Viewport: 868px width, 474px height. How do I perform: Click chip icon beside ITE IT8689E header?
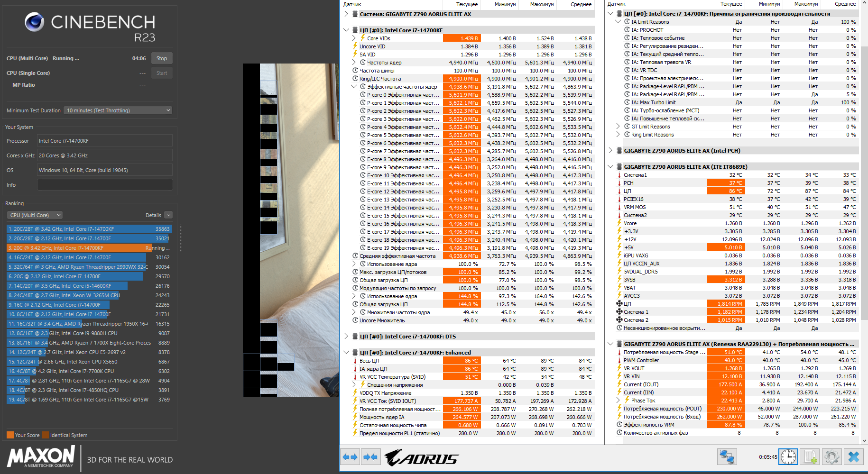click(x=619, y=167)
